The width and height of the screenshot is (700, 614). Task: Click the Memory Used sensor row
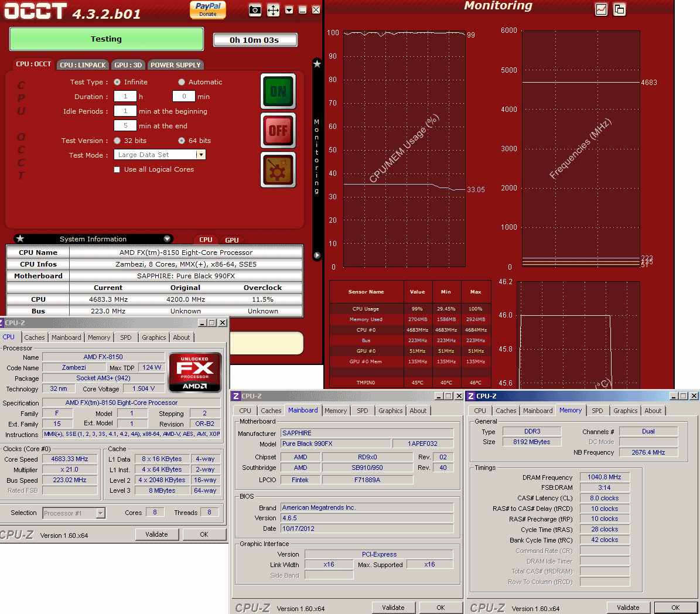click(410, 319)
